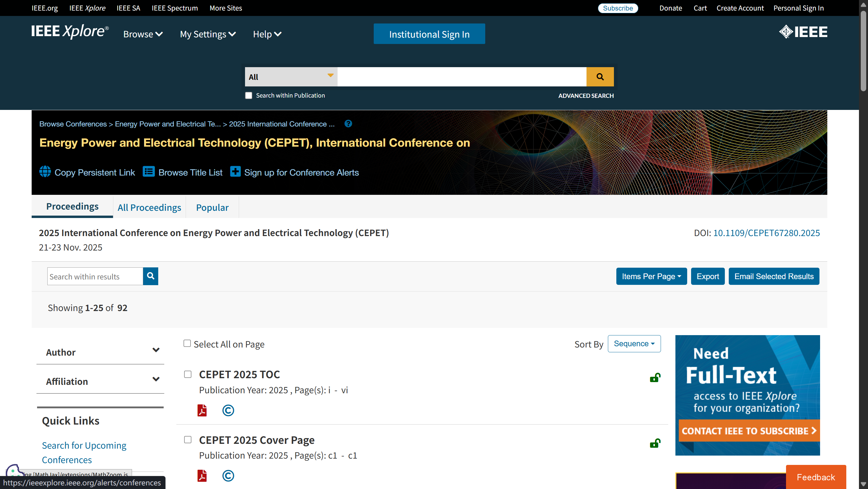The width and height of the screenshot is (868, 489).
Task: Open the PDF icon for CEPET 2025 TOC
Action: click(202, 410)
